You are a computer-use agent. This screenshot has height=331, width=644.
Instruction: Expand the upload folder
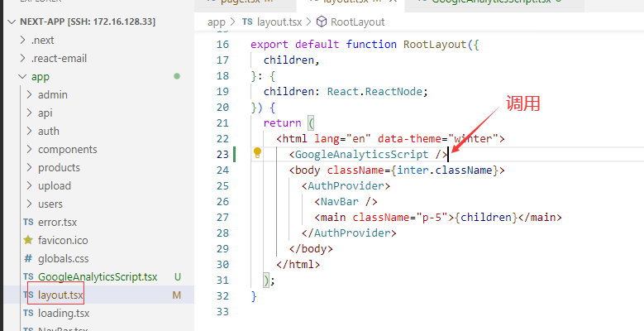(30, 186)
